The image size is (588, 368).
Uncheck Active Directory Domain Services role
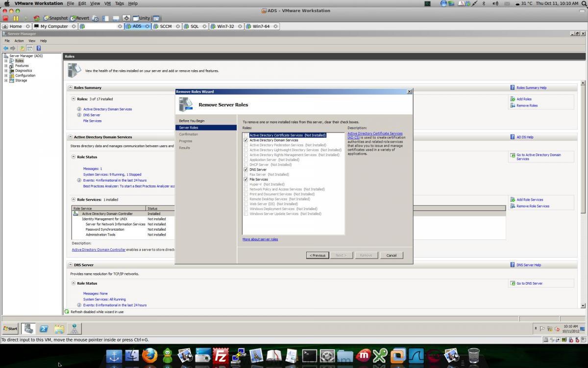point(246,140)
